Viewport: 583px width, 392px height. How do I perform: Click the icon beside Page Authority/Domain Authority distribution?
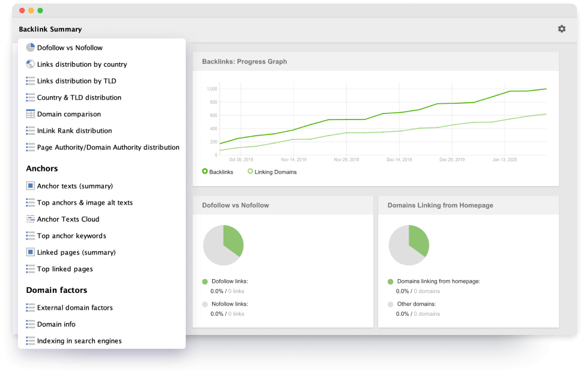[31, 147]
